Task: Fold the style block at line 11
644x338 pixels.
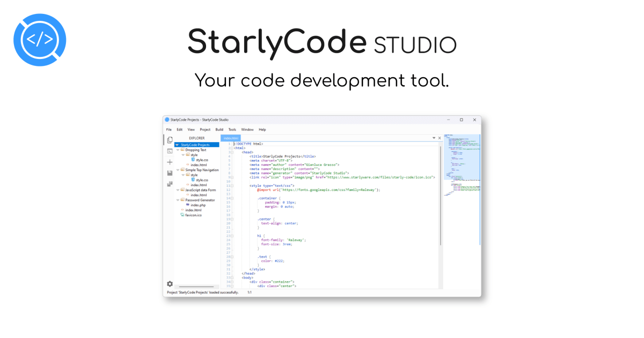Action: pos(232,186)
